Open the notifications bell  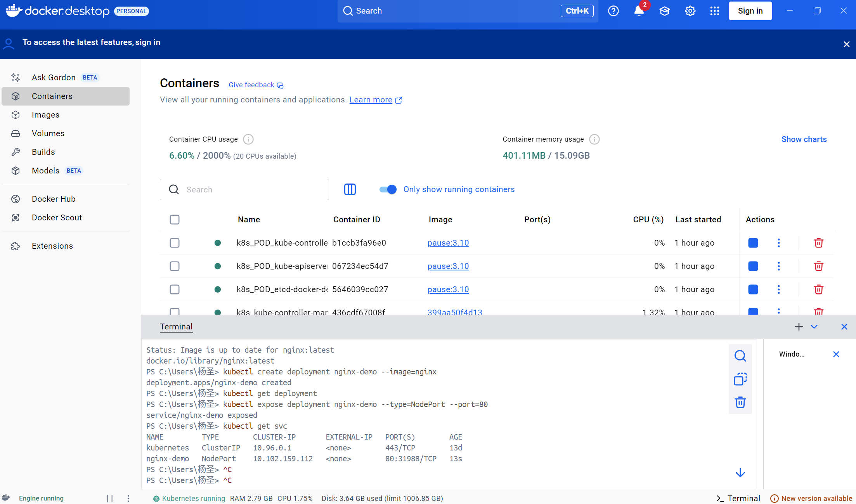point(638,11)
